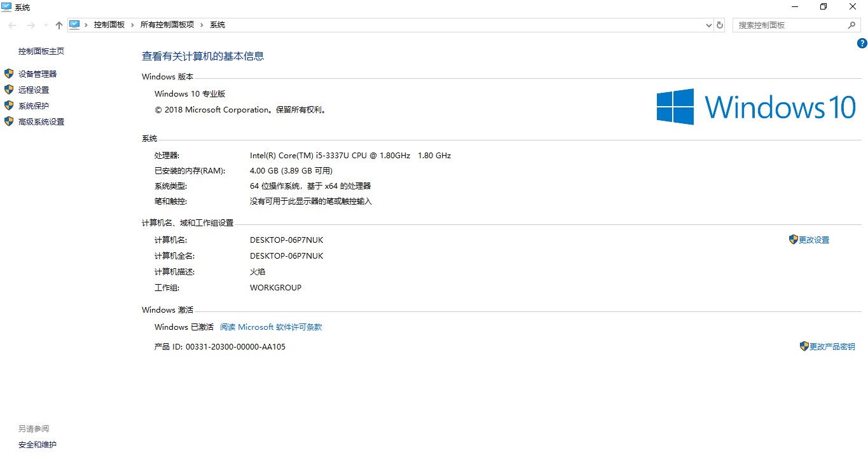The width and height of the screenshot is (868, 462).
Task: Click the computer icon in address bar
Action: coord(74,25)
